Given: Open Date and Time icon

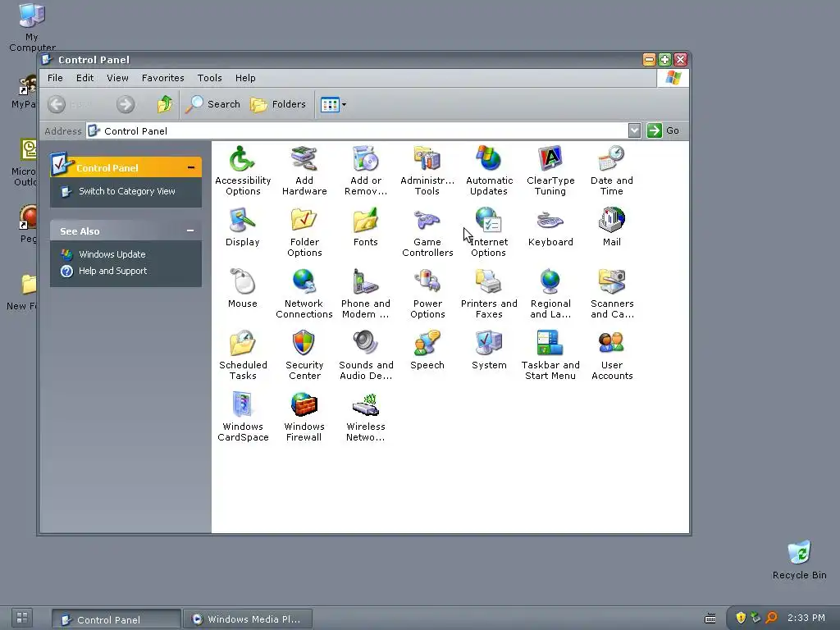Looking at the screenshot, I should pos(612,171).
